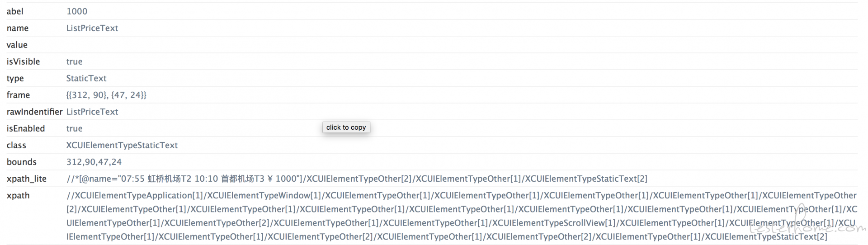This screenshot has width=868, height=245.
Task: Copy the type value StaticText
Action: [86, 78]
